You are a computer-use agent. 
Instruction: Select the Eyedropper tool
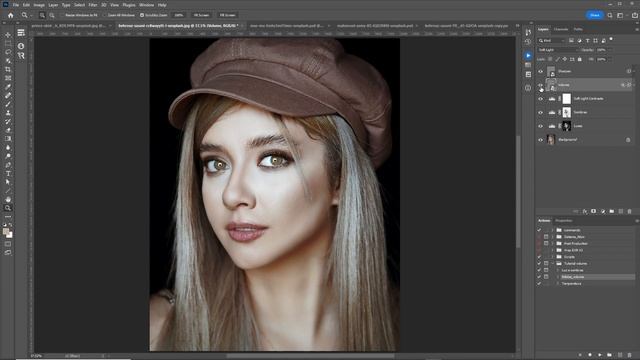coord(8,87)
